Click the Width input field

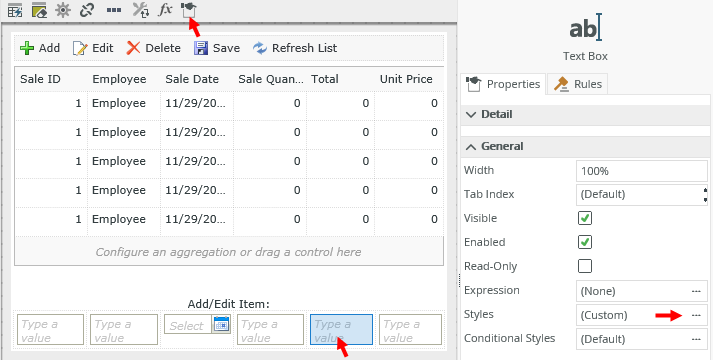(x=642, y=171)
